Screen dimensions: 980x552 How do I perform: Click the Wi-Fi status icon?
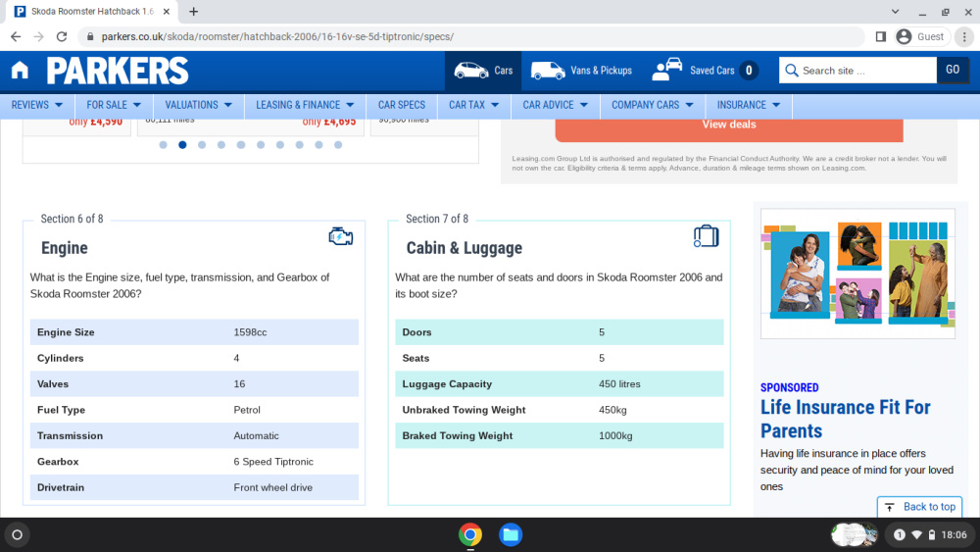(x=916, y=534)
